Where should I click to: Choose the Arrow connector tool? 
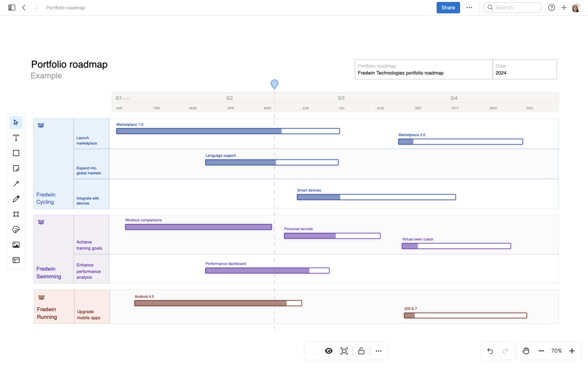(16, 184)
